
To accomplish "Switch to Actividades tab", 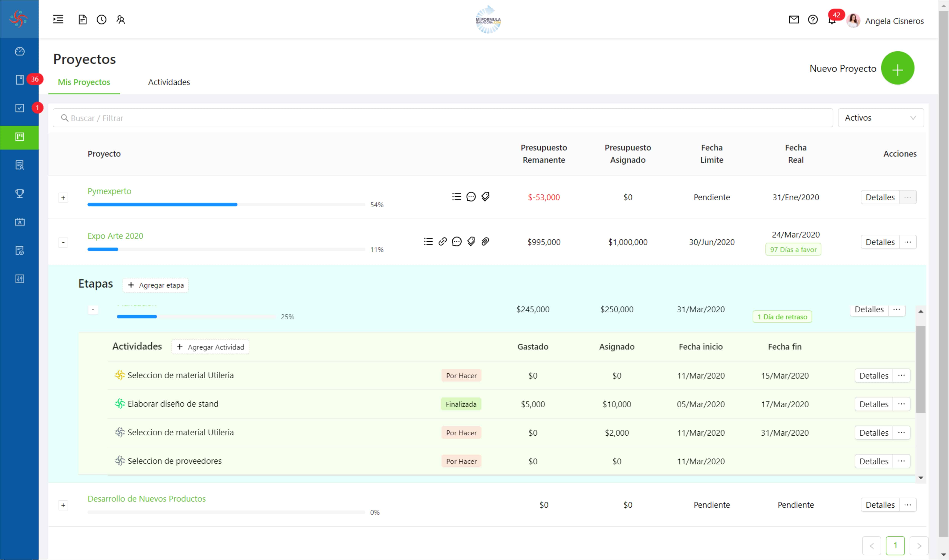I will click(169, 82).
